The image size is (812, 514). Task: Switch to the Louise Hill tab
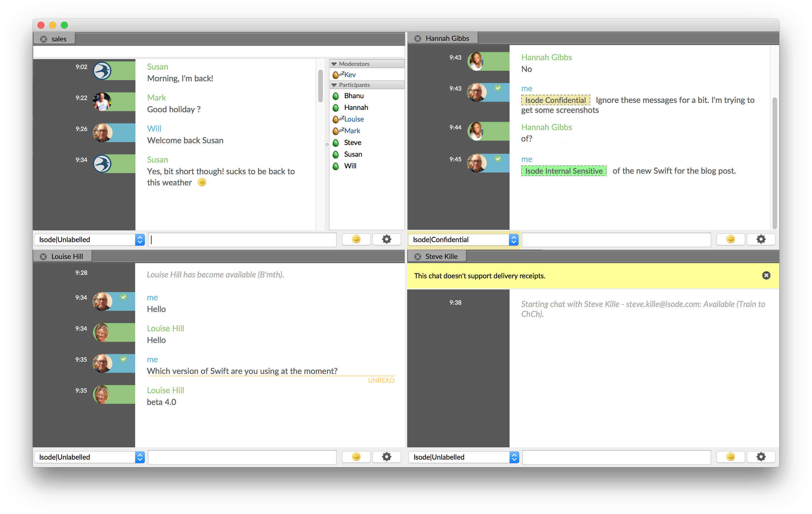63,256
